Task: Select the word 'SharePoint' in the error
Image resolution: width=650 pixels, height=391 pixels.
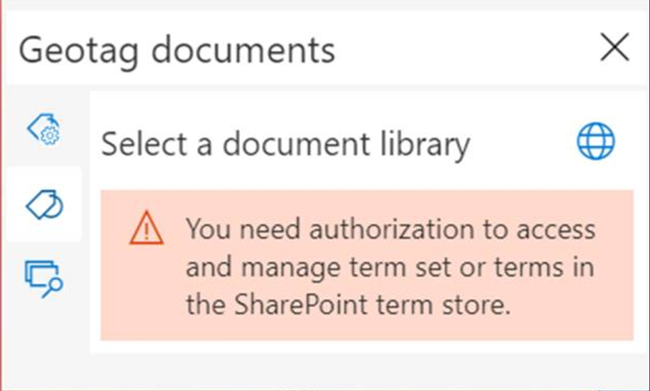Action: pyautogui.click(x=301, y=305)
